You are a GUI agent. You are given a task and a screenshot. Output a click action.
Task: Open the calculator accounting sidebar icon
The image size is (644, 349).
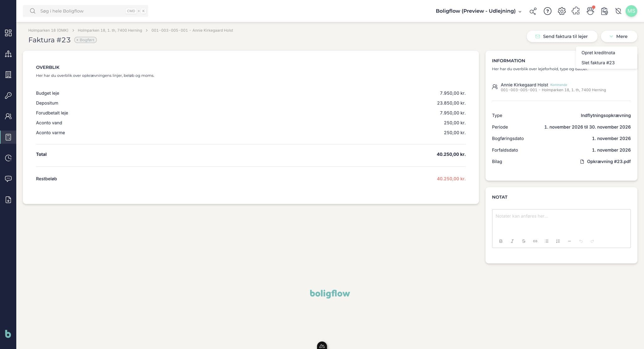[x=8, y=137]
